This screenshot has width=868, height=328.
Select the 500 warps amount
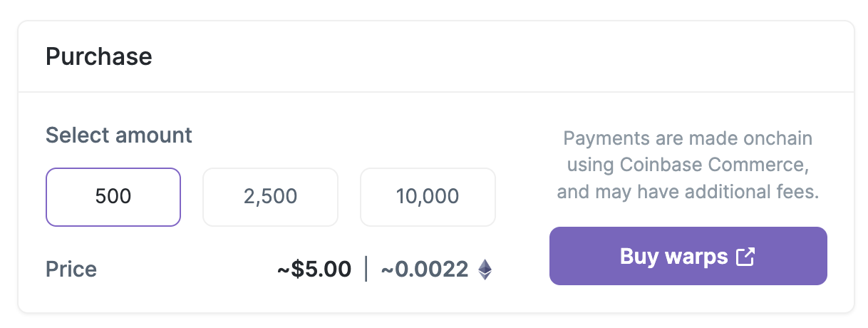[x=113, y=197]
